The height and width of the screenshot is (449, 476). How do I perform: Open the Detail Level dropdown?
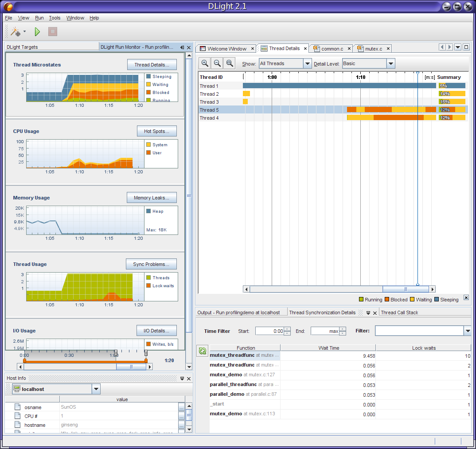tap(390, 64)
